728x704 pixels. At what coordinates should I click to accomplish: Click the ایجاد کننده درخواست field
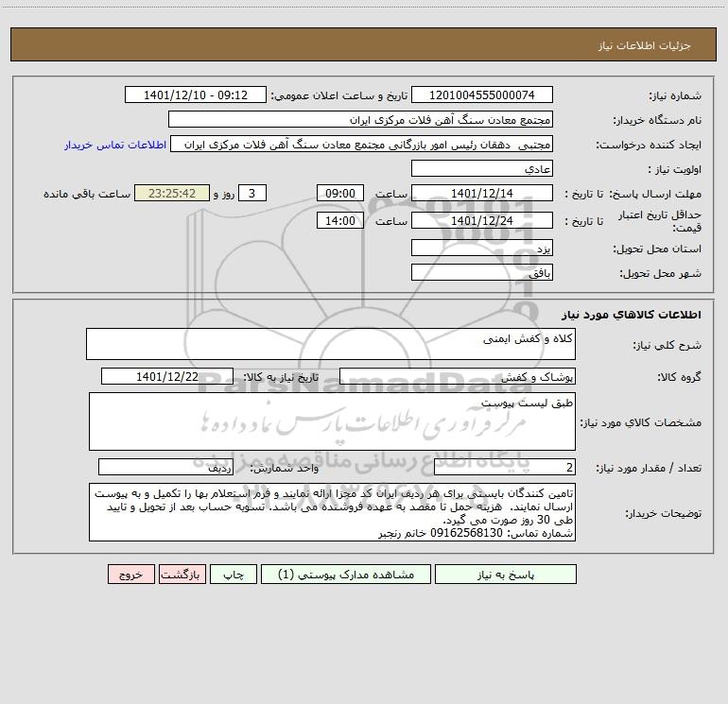[362, 144]
